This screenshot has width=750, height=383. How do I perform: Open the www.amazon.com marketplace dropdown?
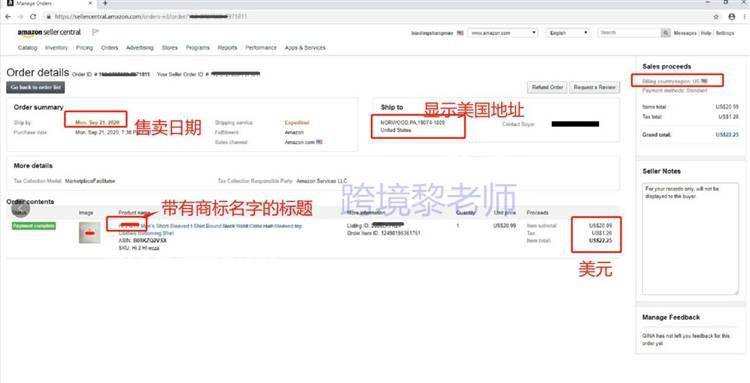point(503,33)
